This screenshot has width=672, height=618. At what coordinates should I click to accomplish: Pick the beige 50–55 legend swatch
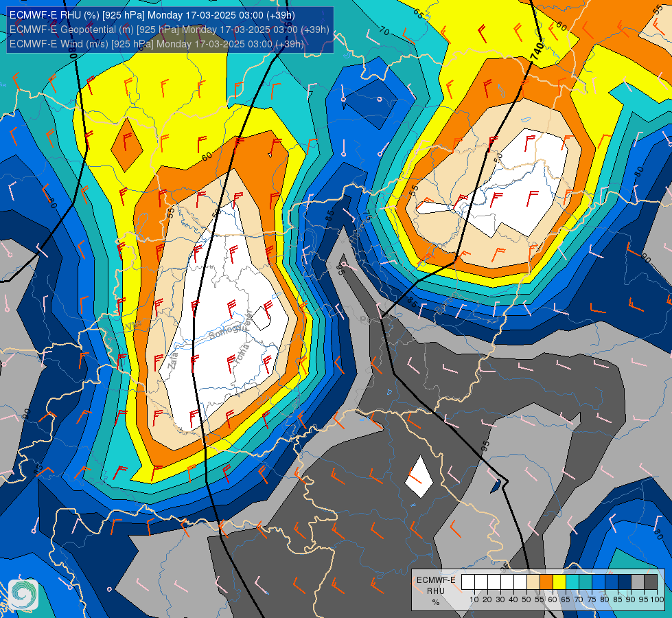point(533,582)
